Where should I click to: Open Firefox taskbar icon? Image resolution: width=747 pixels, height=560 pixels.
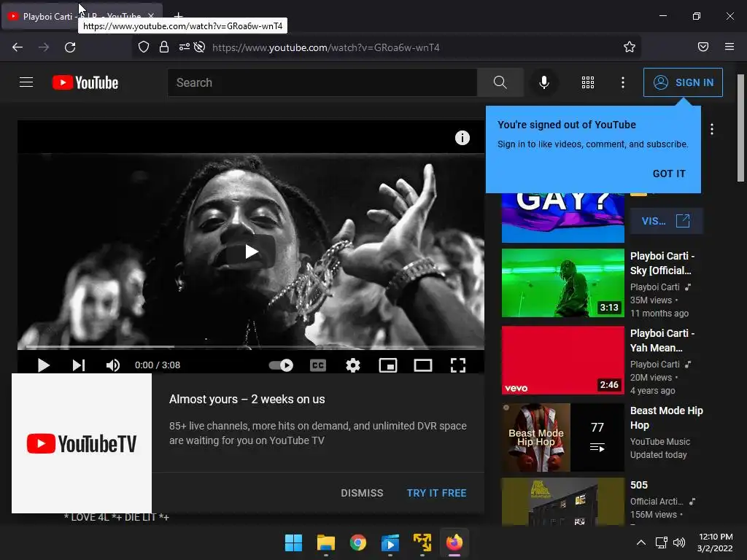click(454, 542)
